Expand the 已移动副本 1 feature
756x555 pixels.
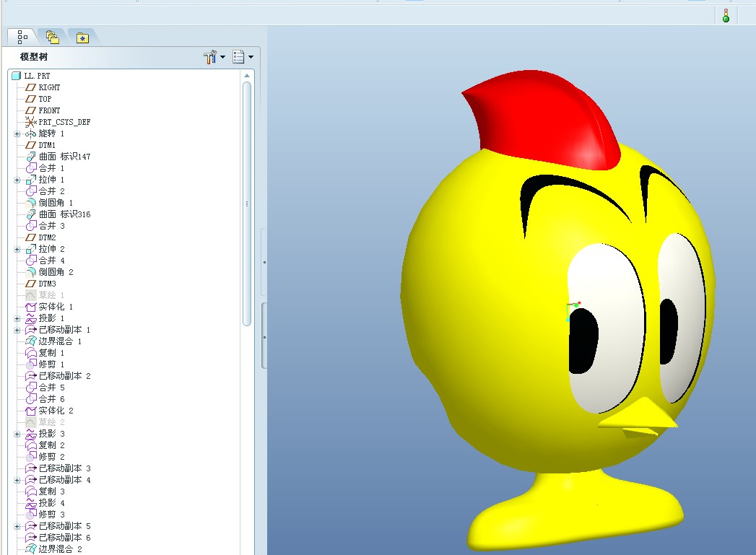pos(17,331)
